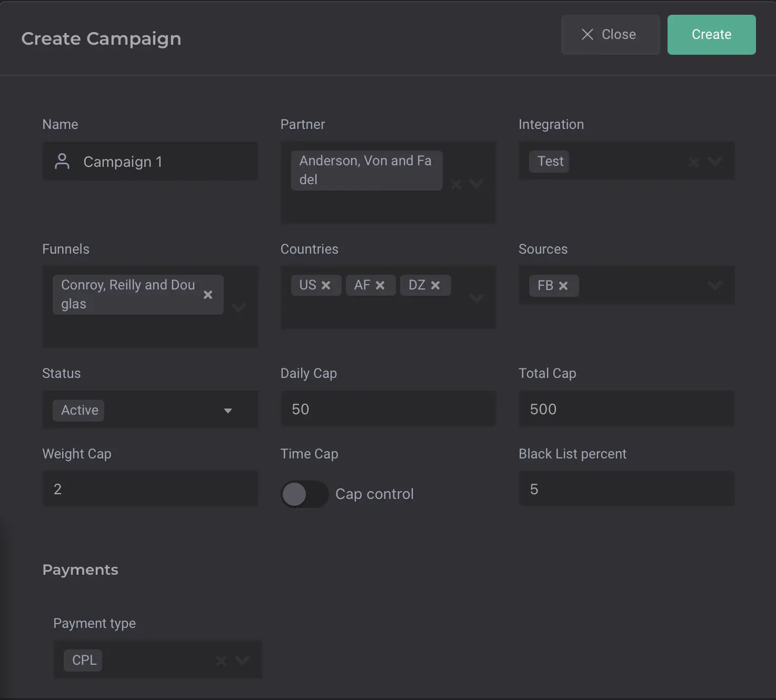Remove the AF country tag
Screen dimensions: 776x700
point(380,285)
